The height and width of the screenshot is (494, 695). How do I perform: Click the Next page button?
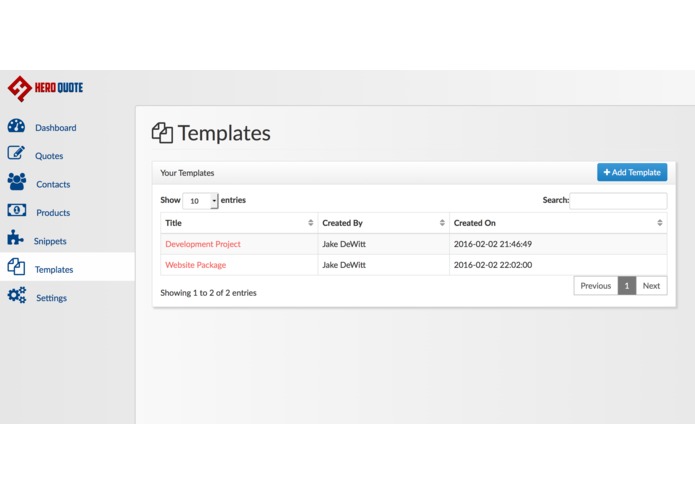[652, 286]
